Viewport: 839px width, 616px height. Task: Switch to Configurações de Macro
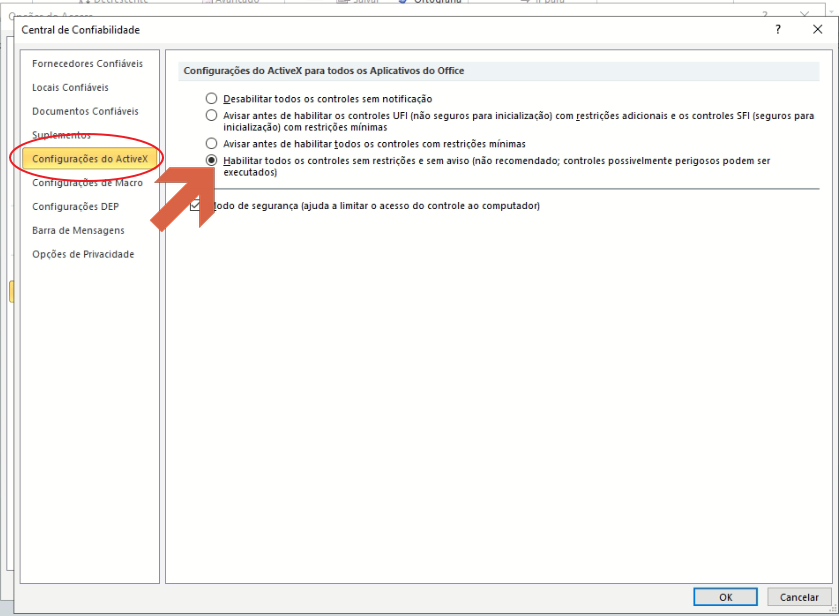click(x=87, y=183)
